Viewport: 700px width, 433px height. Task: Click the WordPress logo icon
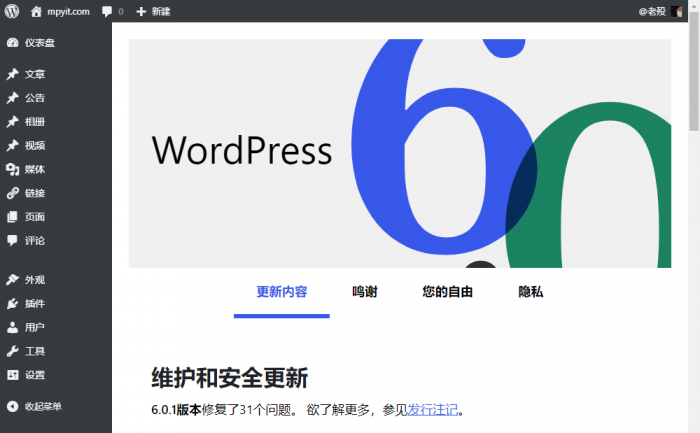tap(11, 11)
